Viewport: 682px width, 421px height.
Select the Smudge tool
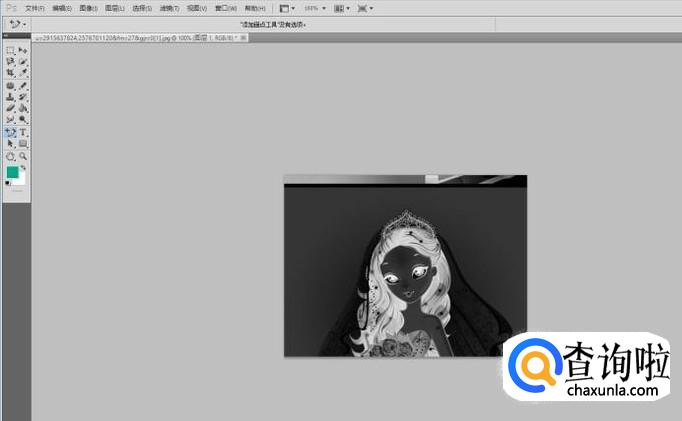[10, 119]
